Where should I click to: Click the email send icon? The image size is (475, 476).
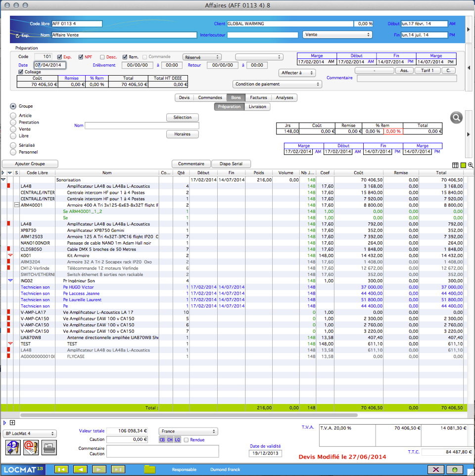pyautogui.click(x=31, y=447)
